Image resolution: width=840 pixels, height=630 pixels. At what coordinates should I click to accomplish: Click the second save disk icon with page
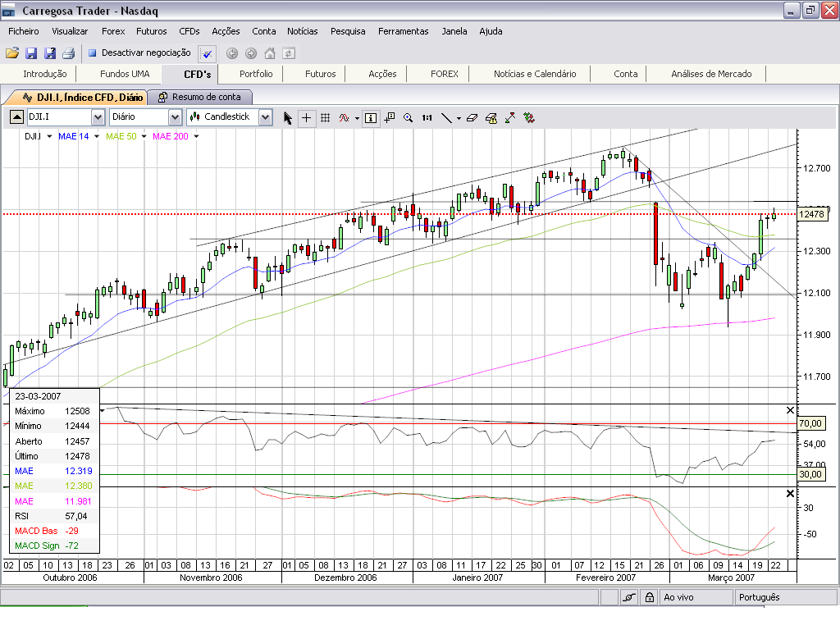[x=50, y=53]
